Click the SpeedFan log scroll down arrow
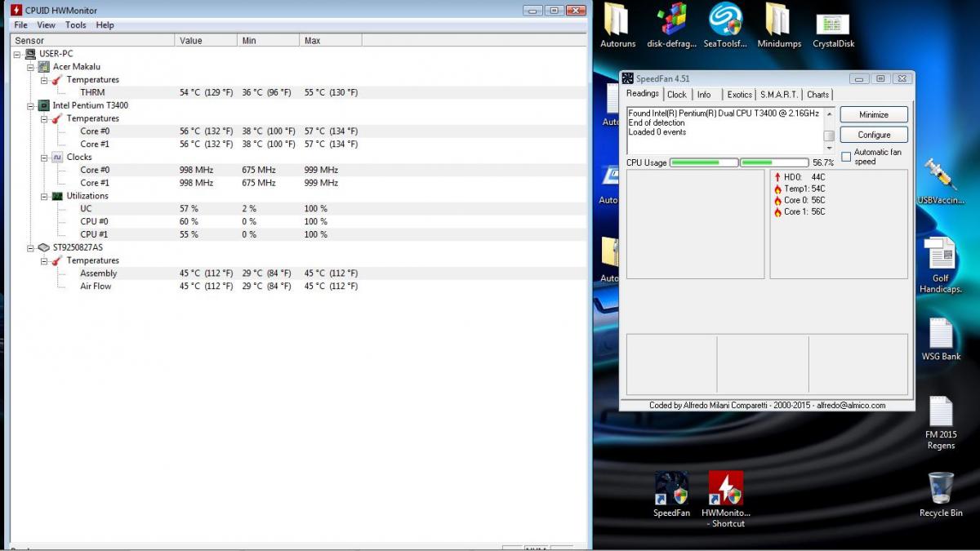The image size is (980, 551). coord(829,149)
